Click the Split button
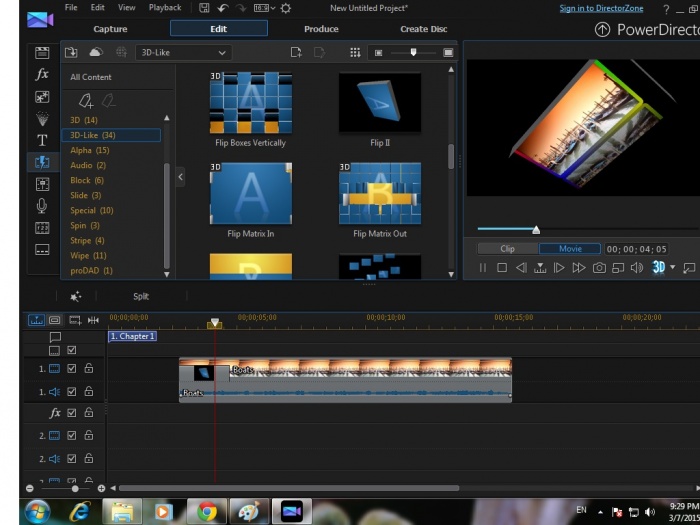This screenshot has height=525, width=700. coord(141,296)
